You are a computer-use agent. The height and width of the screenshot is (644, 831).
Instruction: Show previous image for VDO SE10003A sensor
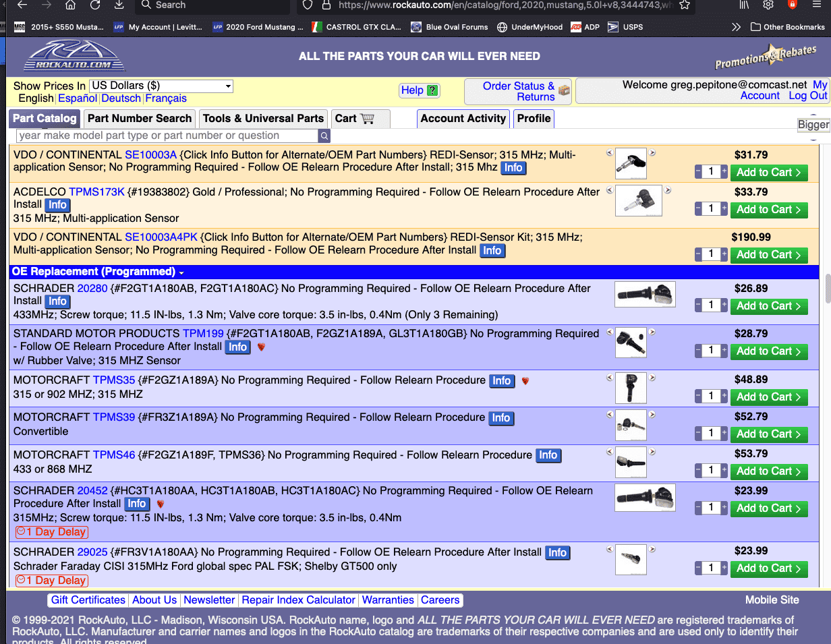610,153
